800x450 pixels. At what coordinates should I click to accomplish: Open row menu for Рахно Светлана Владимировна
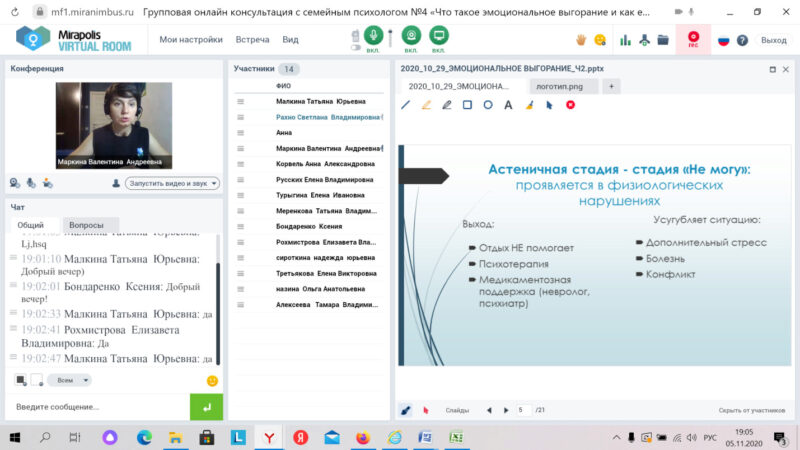tap(240, 117)
